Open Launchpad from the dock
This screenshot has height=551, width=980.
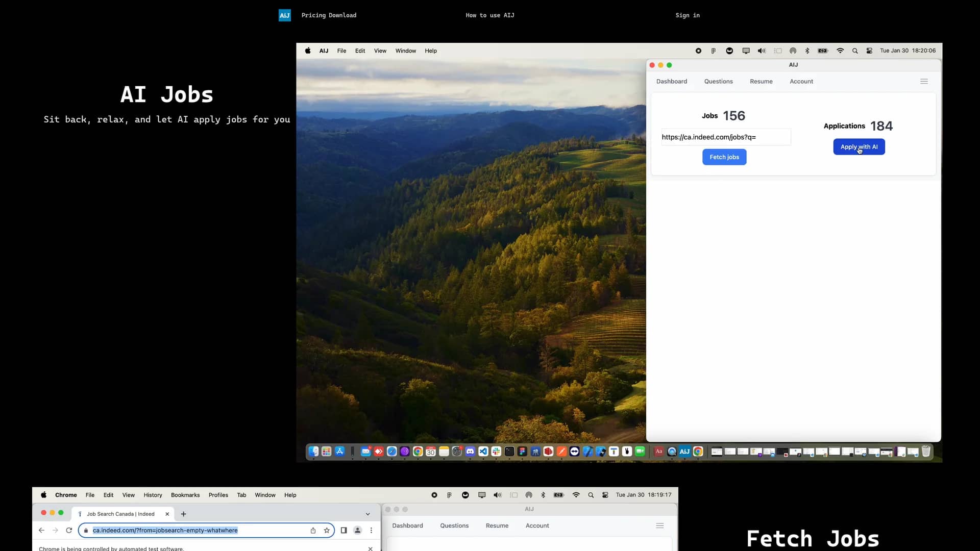coord(327,452)
